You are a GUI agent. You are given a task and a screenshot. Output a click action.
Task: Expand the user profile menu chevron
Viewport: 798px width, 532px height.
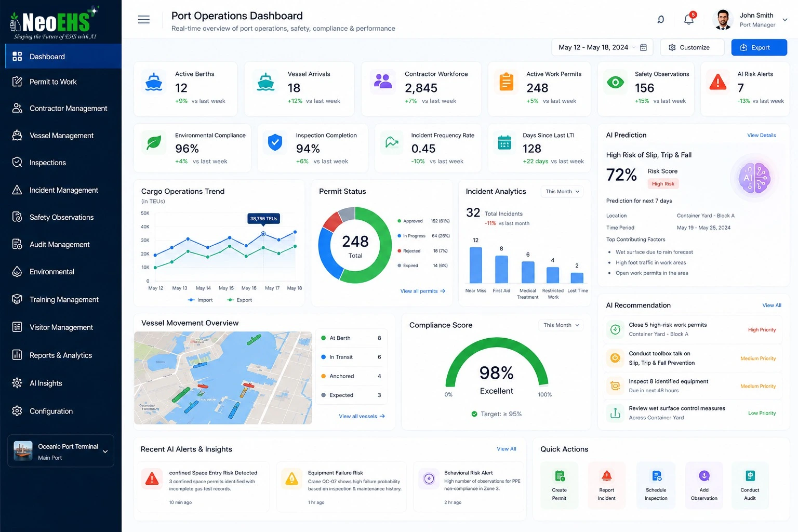[785, 20]
